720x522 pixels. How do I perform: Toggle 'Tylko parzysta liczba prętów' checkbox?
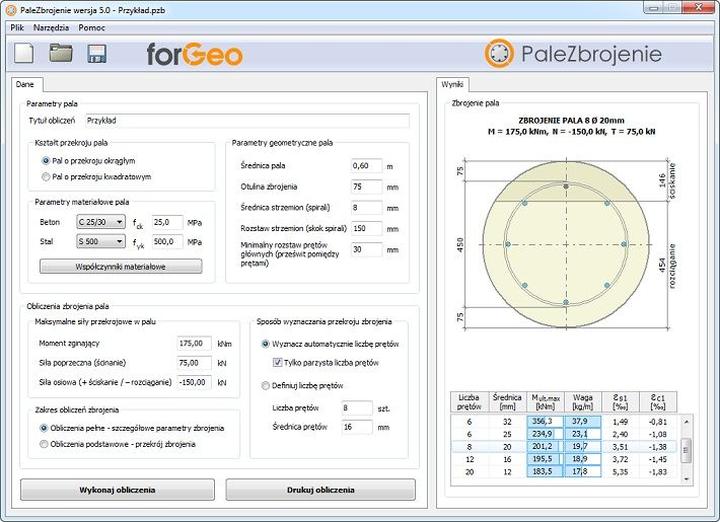[x=278, y=362]
